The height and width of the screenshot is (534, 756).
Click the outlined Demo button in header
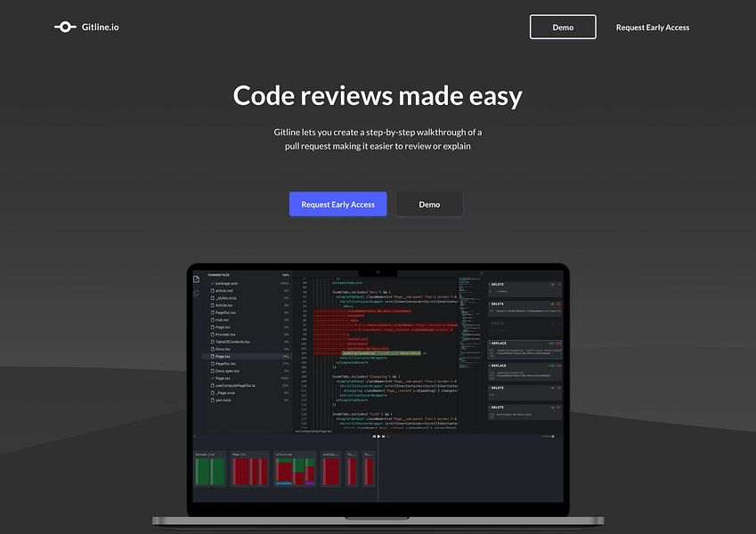point(563,27)
